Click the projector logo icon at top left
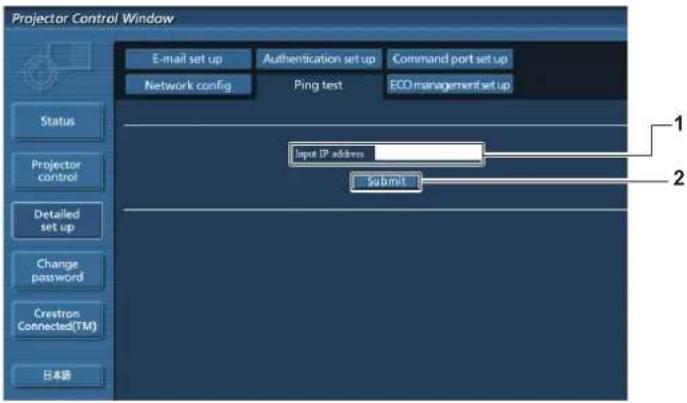Viewport: 687px width, 403px height. tap(57, 67)
